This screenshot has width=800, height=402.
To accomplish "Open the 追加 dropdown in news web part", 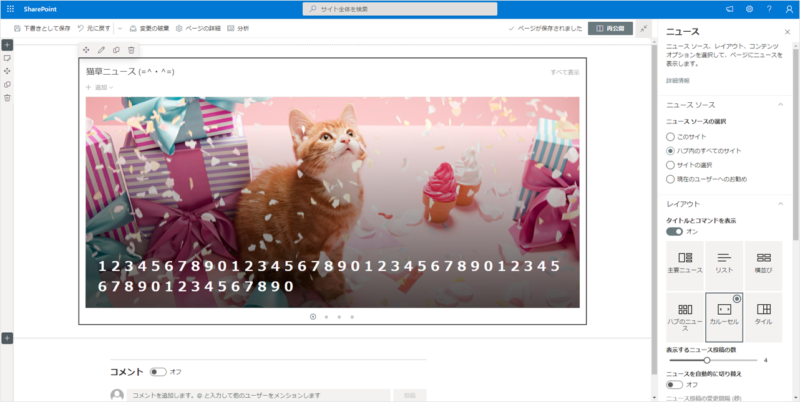I will coord(100,88).
